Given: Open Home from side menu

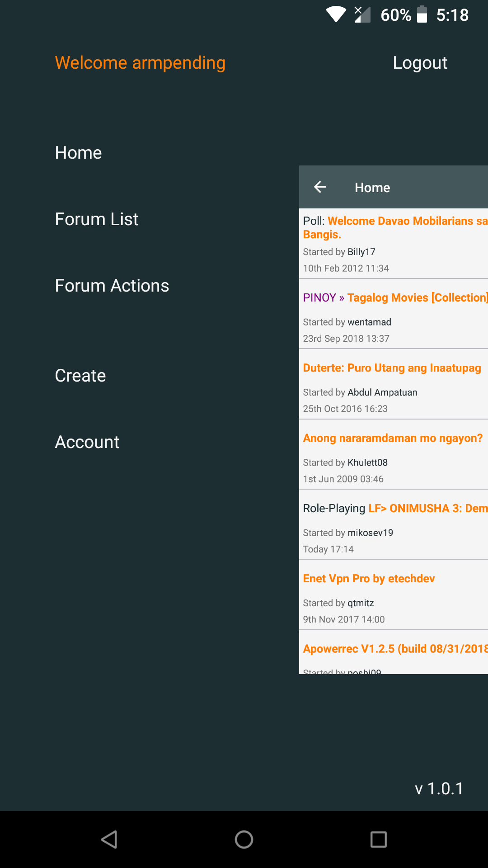Looking at the screenshot, I should click(x=78, y=153).
